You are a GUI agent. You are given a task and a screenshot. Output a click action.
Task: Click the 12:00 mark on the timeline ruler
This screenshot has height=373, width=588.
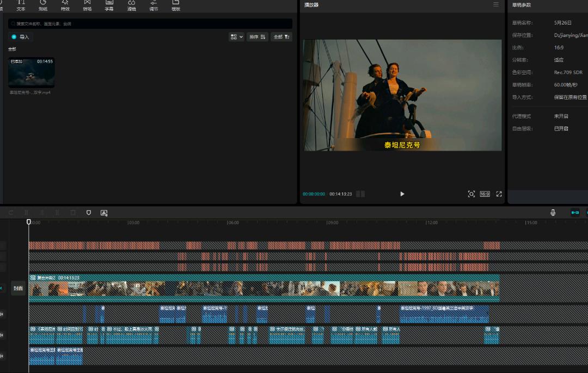pyautogui.click(x=432, y=222)
